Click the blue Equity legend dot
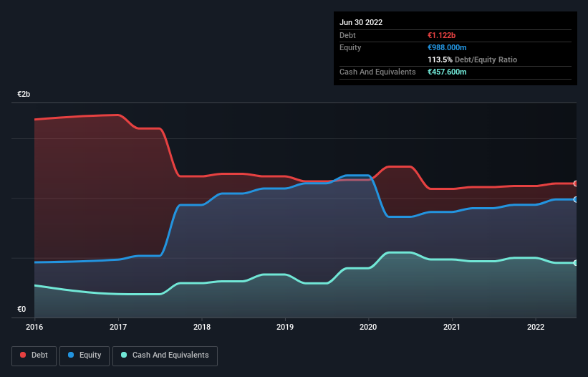The height and width of the screenshot is (377, 588). pyautogui.click(x=71, y=355)
